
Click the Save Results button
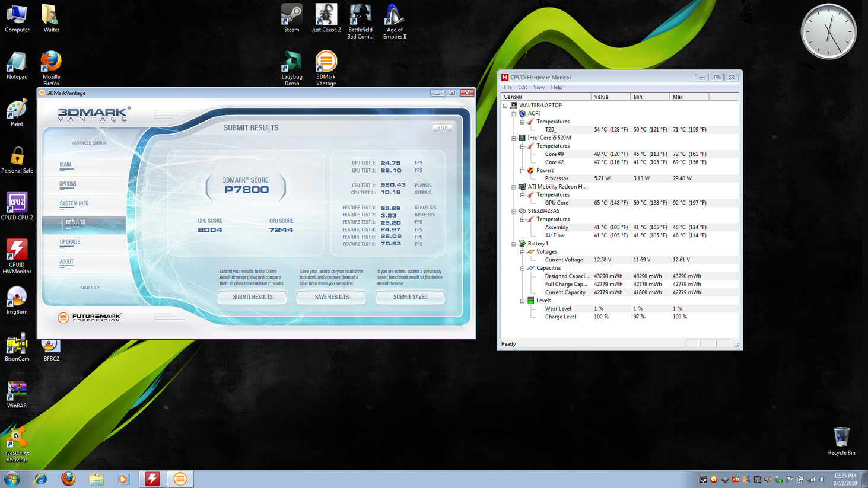332,297
